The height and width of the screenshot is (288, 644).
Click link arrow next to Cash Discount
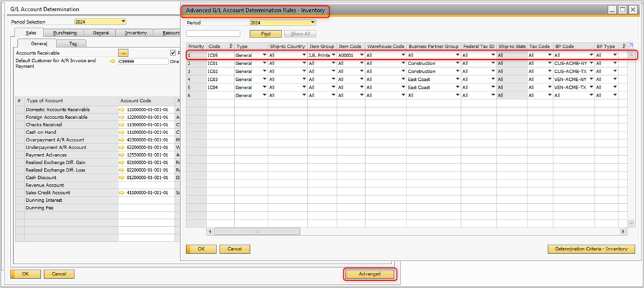pyautogui.click(x=122, y=176)
